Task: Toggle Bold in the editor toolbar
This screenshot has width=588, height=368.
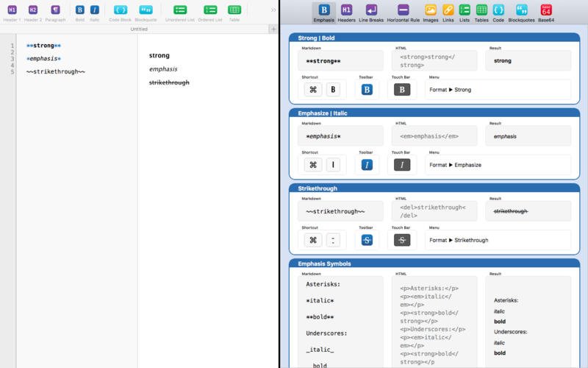Action: [80, 10]
